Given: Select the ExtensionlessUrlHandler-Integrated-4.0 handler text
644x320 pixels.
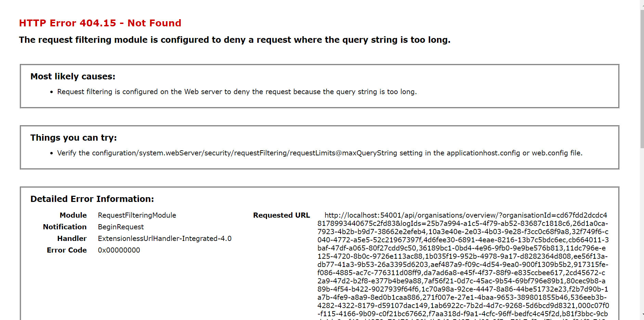Looking at the screenshot, I should pos(164,238).
